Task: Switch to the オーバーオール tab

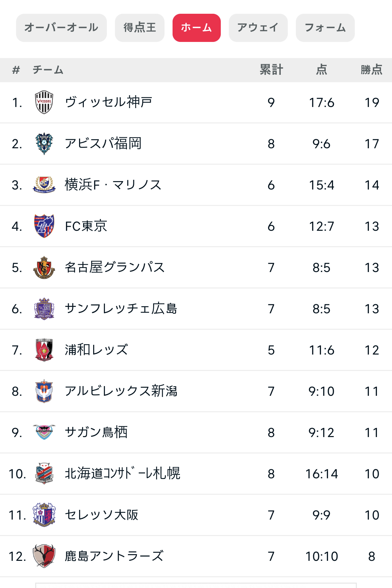Action: 61,28
